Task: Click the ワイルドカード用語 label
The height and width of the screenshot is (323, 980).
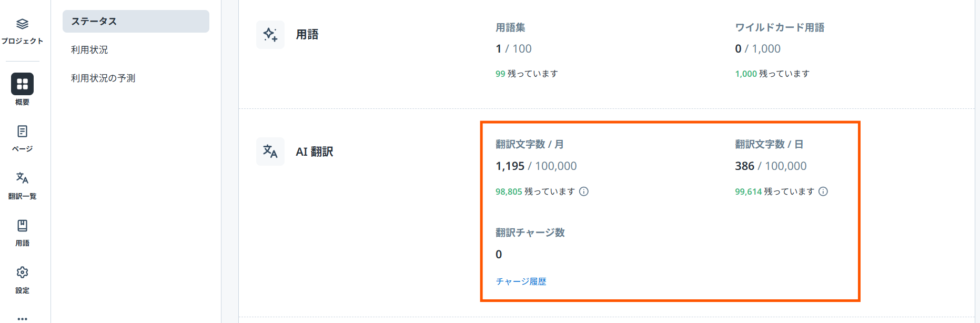Action: [780, 27]
